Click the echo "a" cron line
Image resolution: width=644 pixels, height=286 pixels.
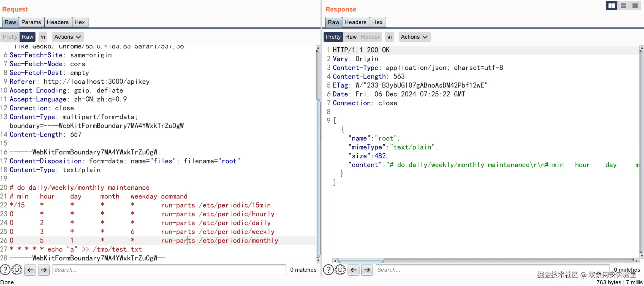76,249
